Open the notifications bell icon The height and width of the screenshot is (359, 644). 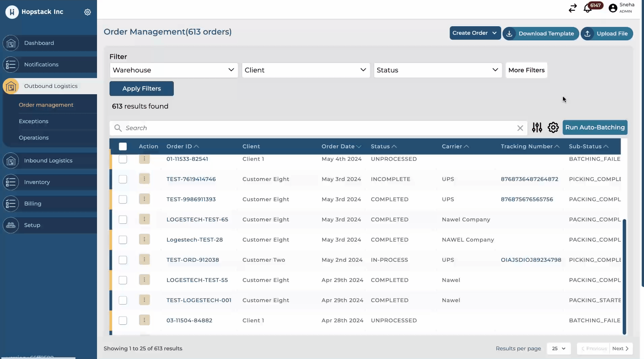(x=588, y=8)
